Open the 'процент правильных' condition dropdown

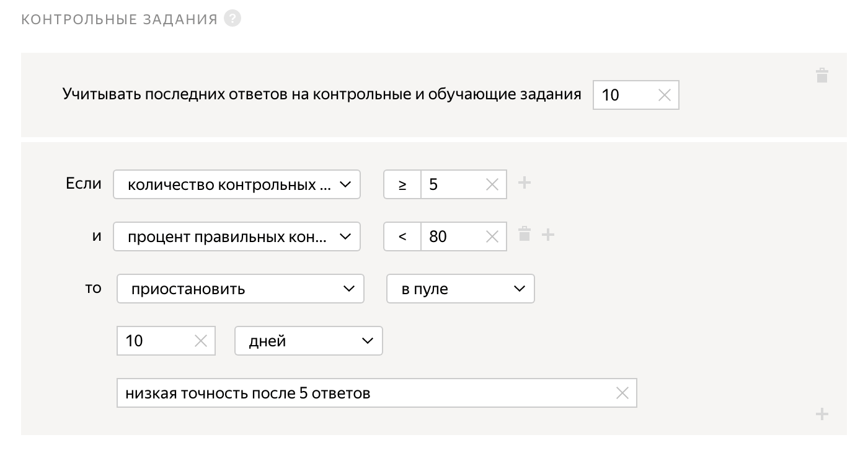237,236
